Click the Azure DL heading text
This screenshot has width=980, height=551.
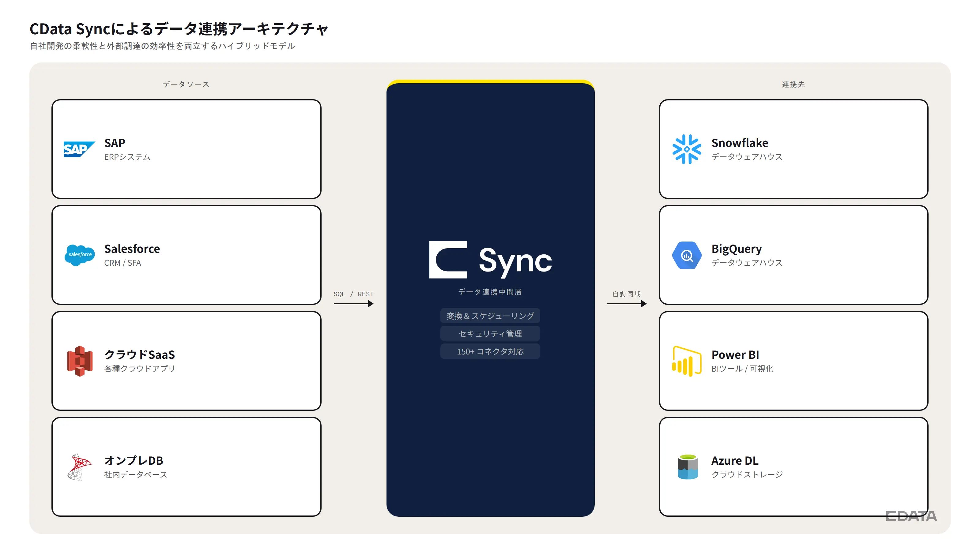pos(735,460)
